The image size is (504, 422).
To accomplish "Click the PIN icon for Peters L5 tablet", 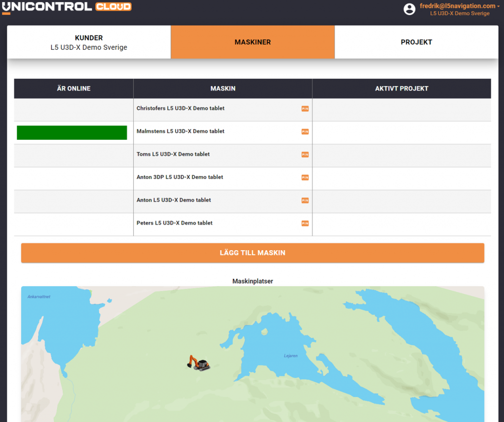I will click(x=305, y=224).
